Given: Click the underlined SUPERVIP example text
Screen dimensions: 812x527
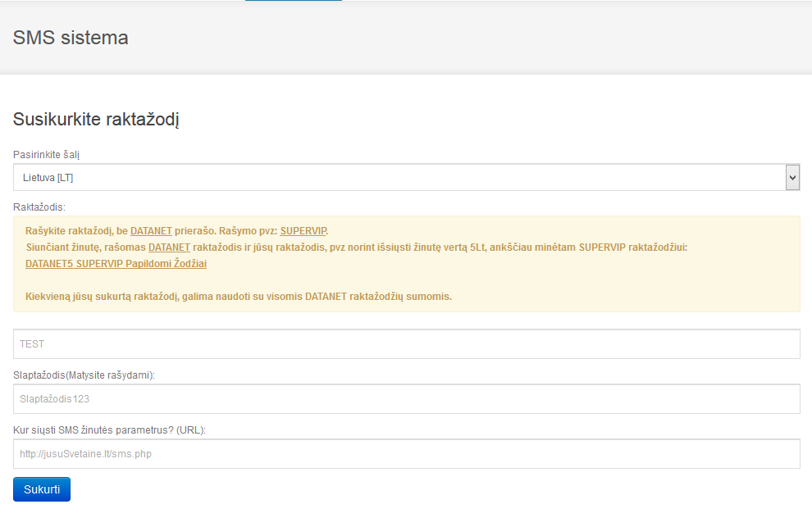Looking at the screenshot, I should point(303,231).
